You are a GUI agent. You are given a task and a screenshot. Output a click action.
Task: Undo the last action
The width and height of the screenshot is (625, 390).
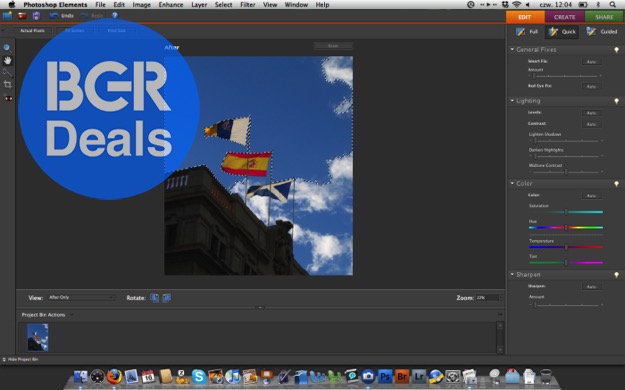[x=62, y=16]
